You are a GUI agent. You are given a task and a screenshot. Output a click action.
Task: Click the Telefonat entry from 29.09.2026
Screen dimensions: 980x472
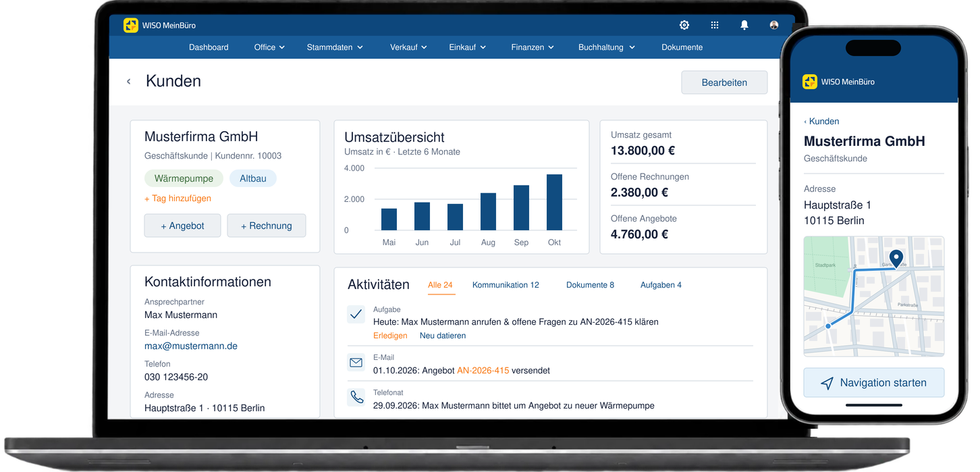pyautogui.click(x=514, y=405)
